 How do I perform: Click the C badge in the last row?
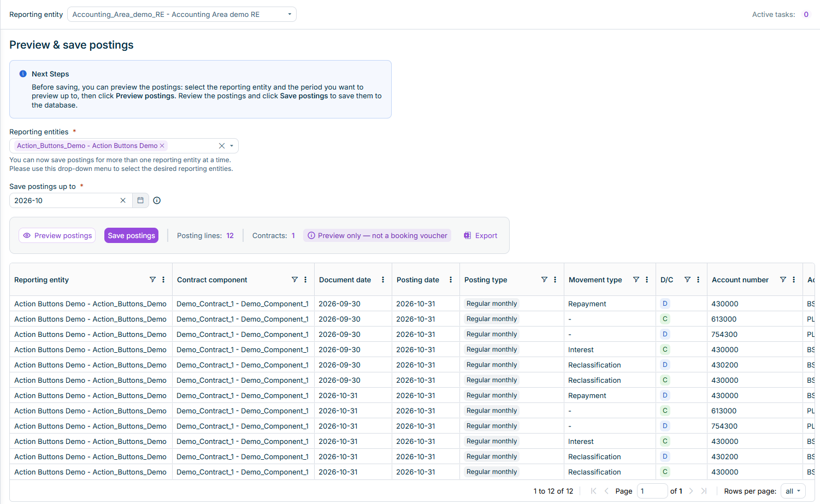[665, 472]
